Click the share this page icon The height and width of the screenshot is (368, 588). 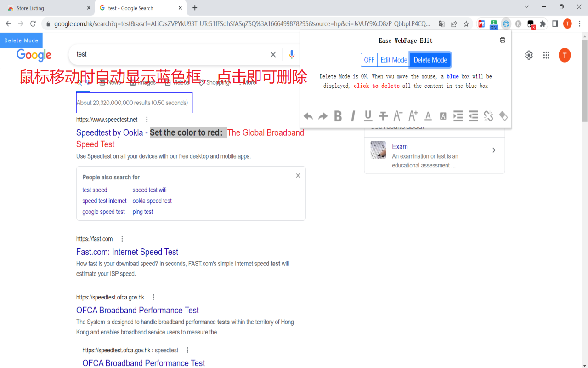[x=454, y=23]
